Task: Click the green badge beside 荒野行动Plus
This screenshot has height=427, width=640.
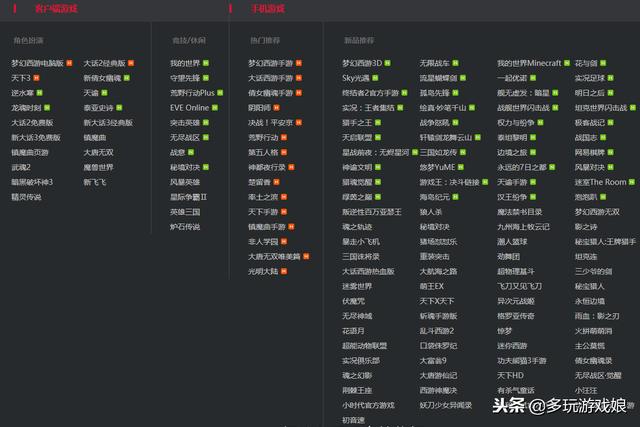Action: coord(220,93)
